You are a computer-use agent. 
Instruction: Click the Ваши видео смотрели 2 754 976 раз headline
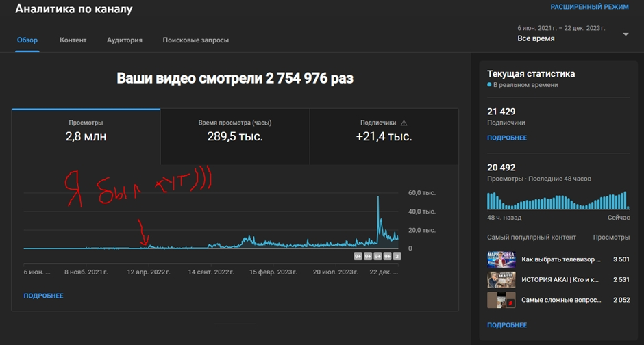235,78
